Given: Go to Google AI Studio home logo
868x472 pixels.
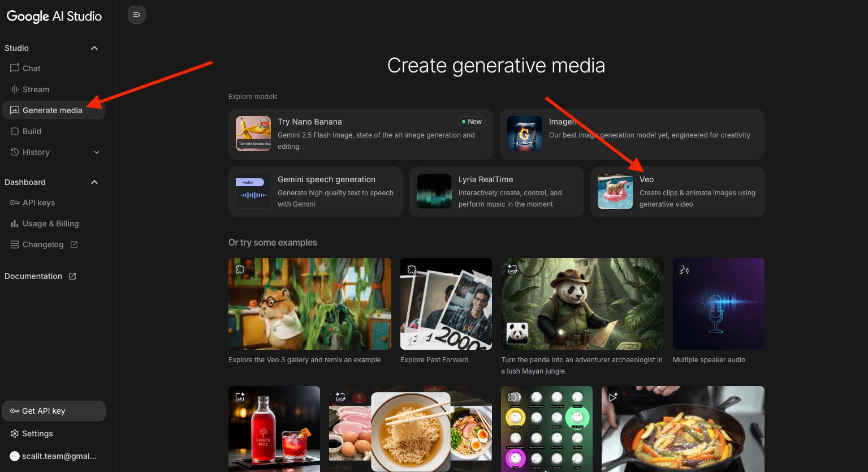Looking at the screenshot, I should (x=54, y=16).
